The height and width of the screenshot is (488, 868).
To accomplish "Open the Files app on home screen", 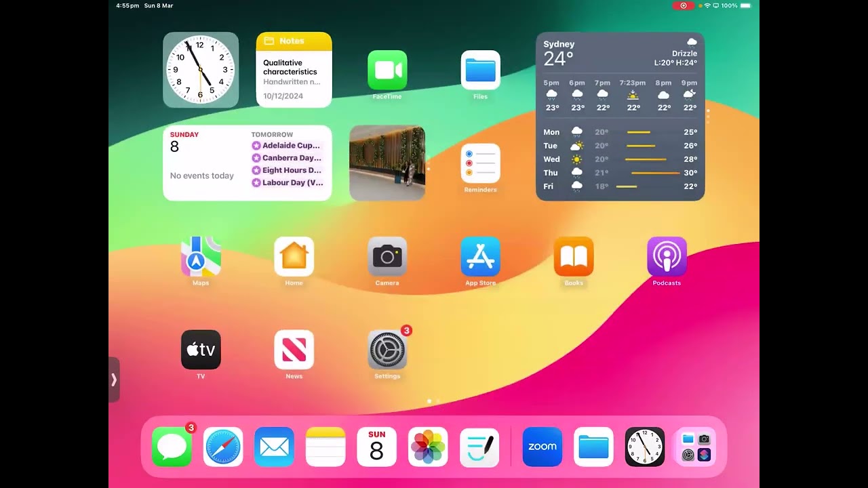I will [x=481, y=70].
